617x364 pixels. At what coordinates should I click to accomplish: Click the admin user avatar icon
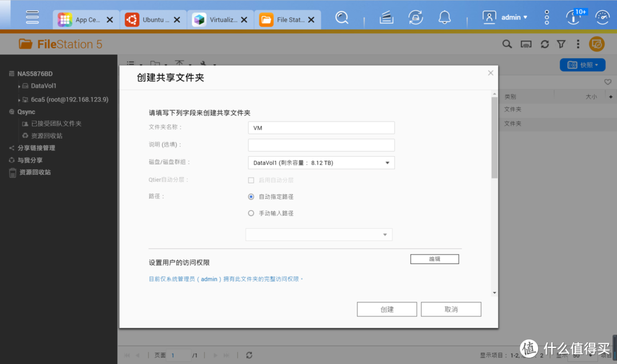point(489,17)
